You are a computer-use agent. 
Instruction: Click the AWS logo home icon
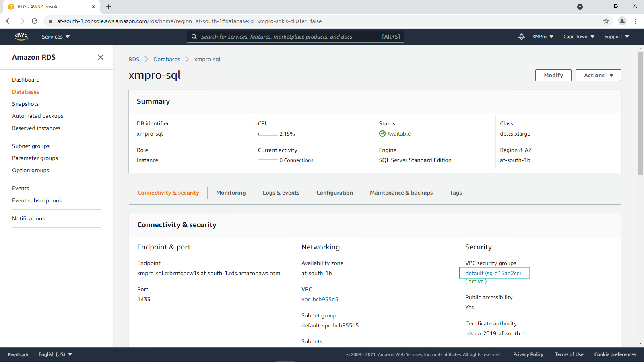[21, 36]
